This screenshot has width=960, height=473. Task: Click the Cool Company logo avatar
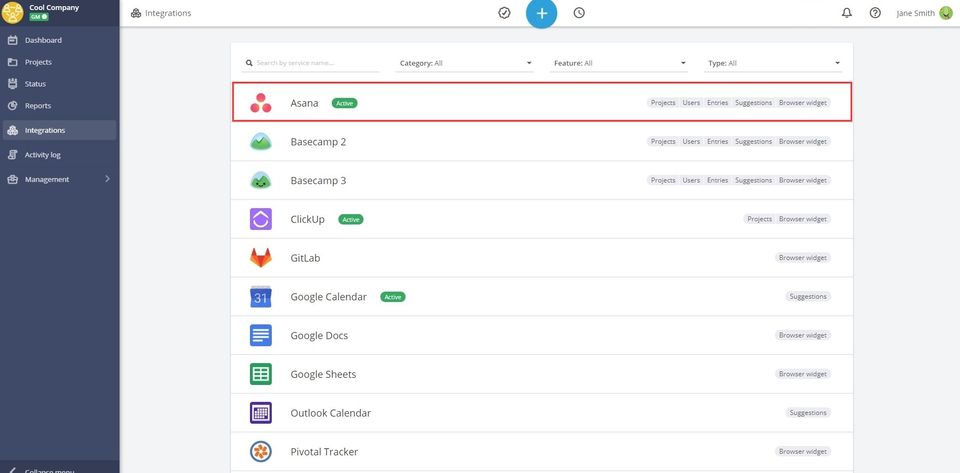[12, 12]
